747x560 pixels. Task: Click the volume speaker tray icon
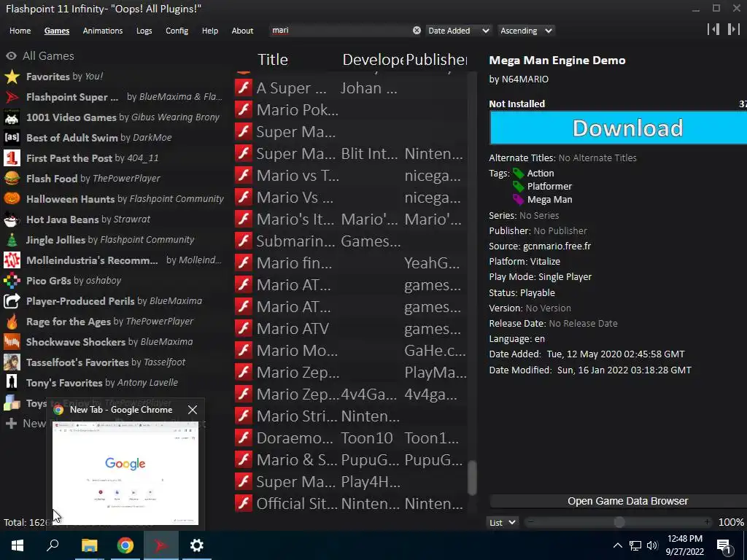click(x=652, y=545)
